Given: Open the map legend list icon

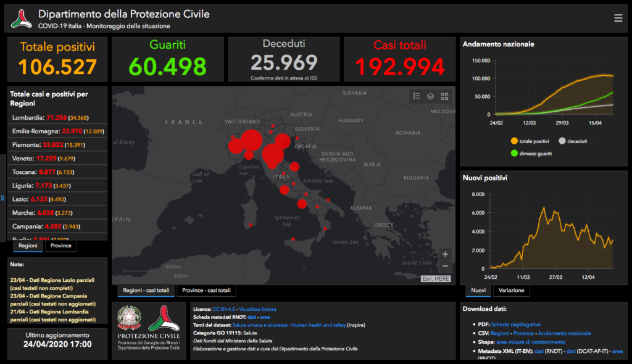Looking at the screenshot, I should (417, 96).
